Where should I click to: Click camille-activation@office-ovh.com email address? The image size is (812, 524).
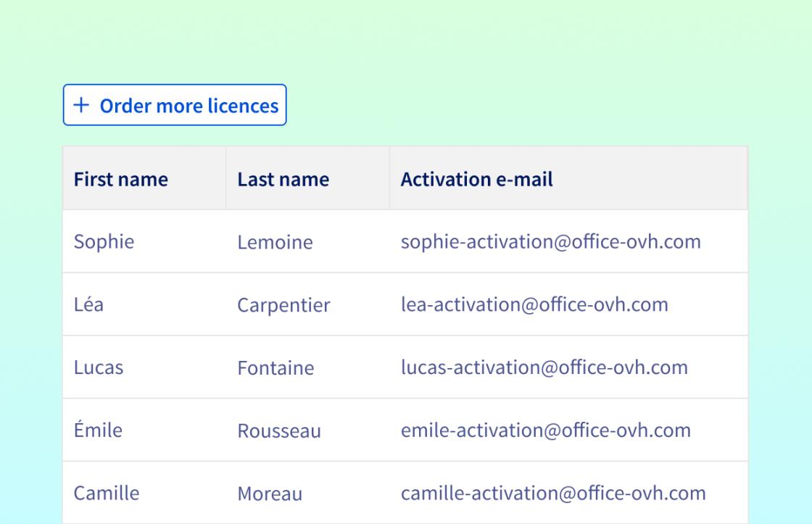(553, 493)
